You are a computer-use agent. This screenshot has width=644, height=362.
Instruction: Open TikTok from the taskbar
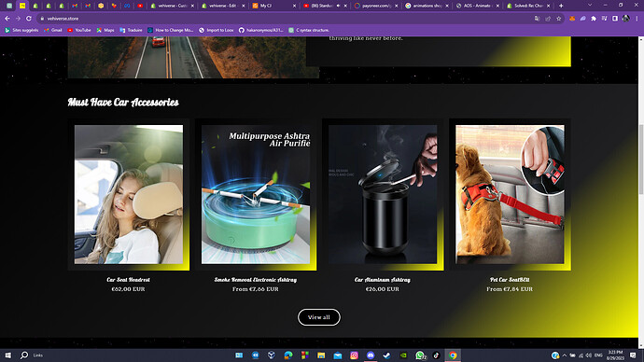tap(436, 355)
